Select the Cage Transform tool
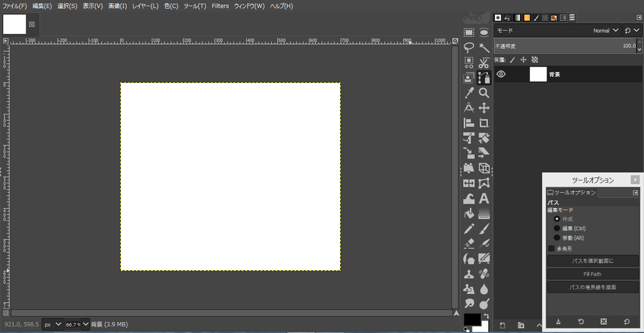This screenshot has height=333, width=644. [484, 183]
